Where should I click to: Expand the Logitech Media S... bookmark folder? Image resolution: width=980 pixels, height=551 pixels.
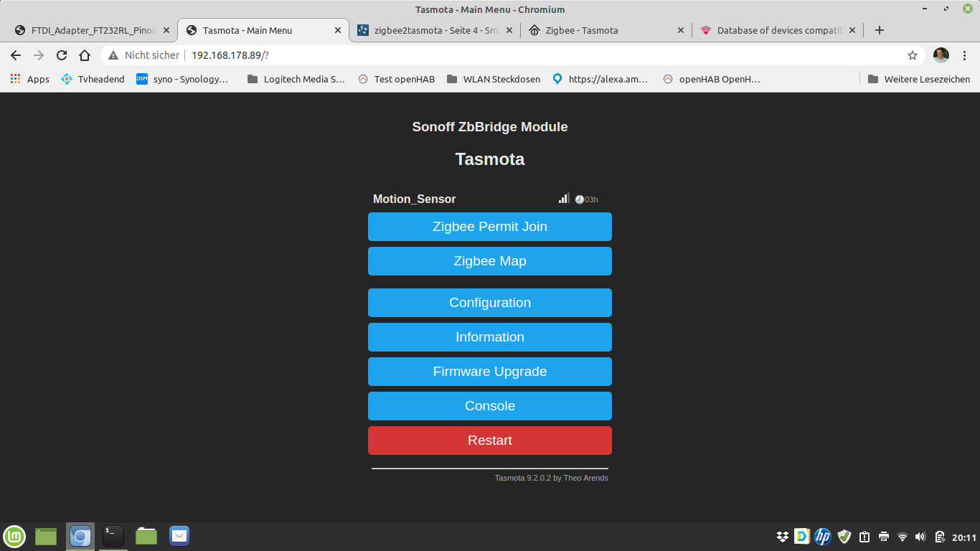pos(296,79)
